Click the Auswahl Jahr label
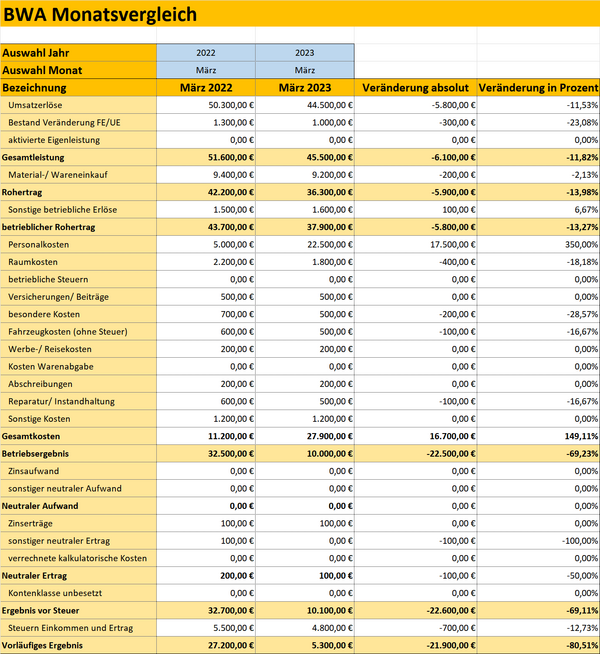This screenshot has width=600, height=654. [36, 53]
